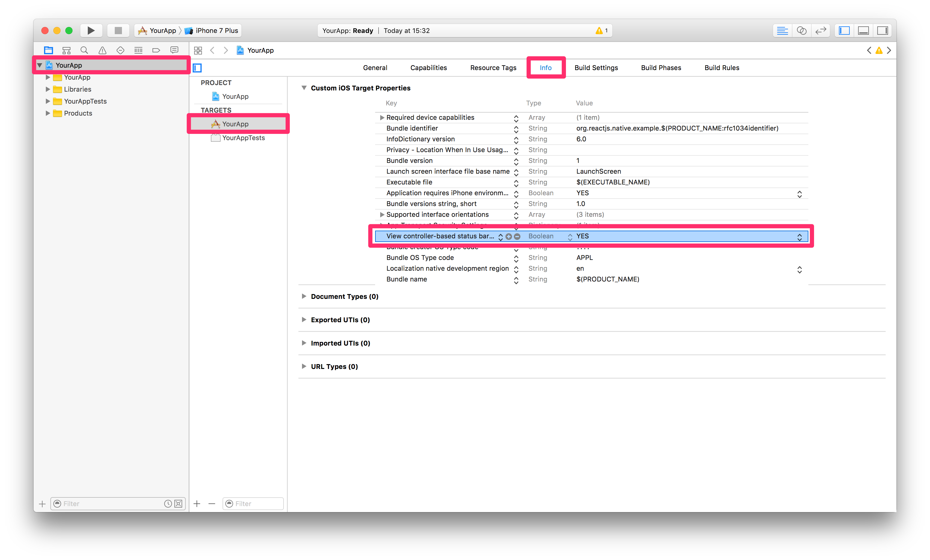Open the Breakpoint navigator icon
930x560 pixels.
click(x=156, y=50)
